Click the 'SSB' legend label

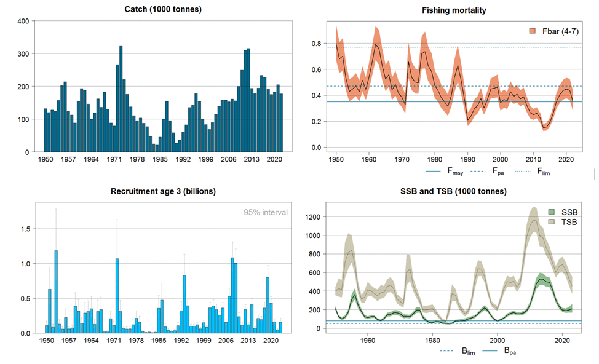569,212
